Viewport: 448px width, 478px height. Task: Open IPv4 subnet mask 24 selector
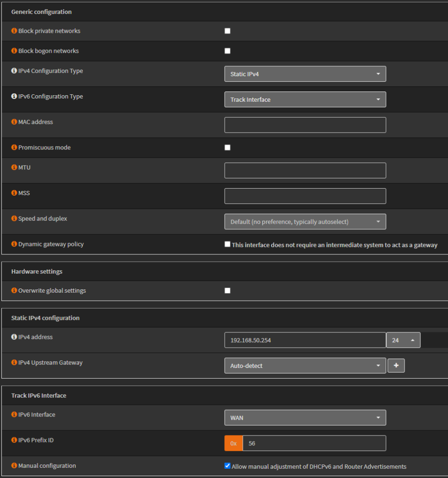[403, 340]
